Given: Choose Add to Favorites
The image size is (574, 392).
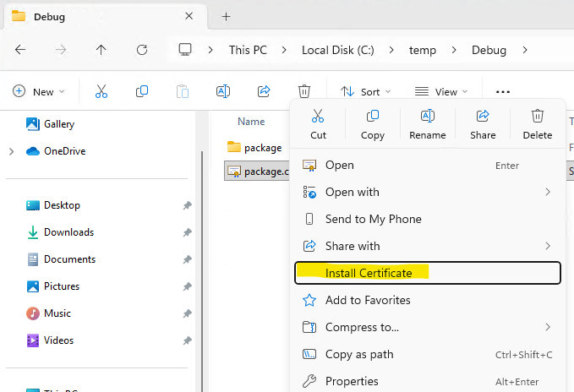Looking at the screenshot, I should coord(368,300).
